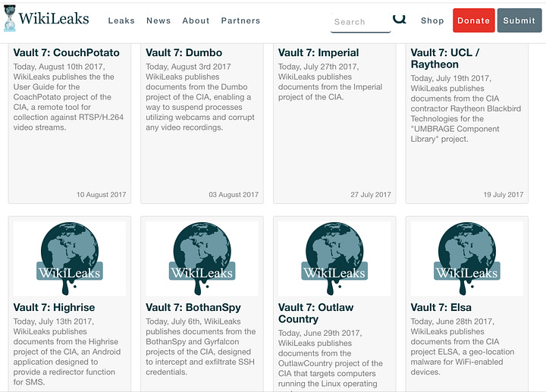Click the BothanSpy description starting 'Today, July 6th'

(200, 347)
